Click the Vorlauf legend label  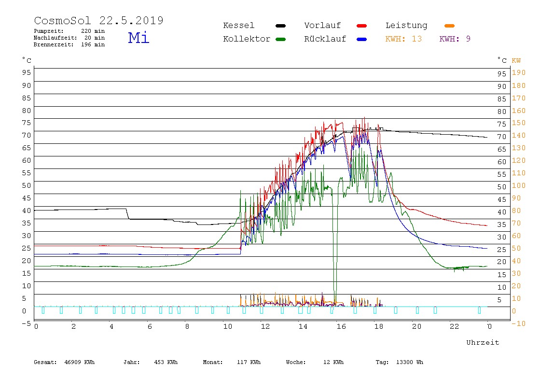coord(322,26)
